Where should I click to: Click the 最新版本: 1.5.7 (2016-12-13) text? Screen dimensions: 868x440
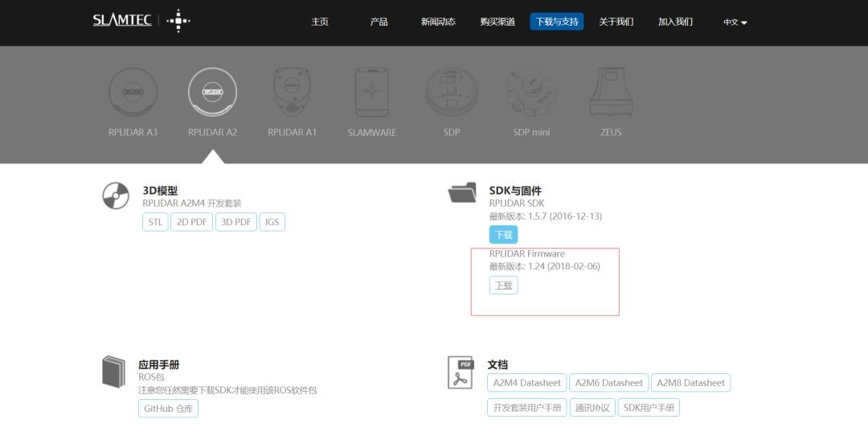click(545, 216)
